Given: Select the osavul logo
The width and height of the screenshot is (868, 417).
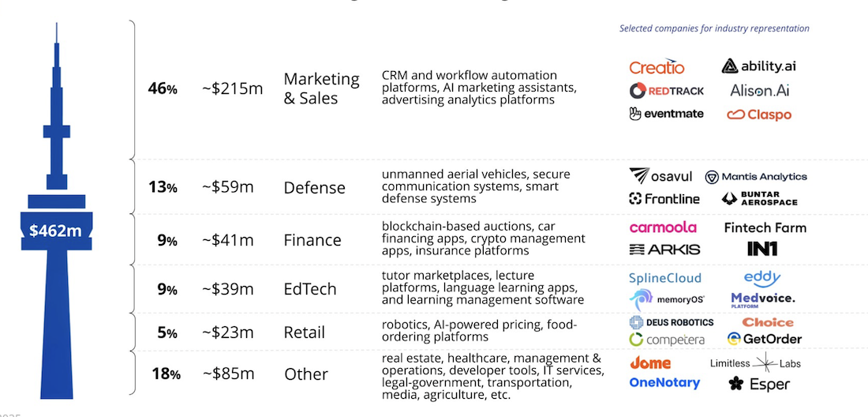Looking at the screenshot, I should pos(661,176).
